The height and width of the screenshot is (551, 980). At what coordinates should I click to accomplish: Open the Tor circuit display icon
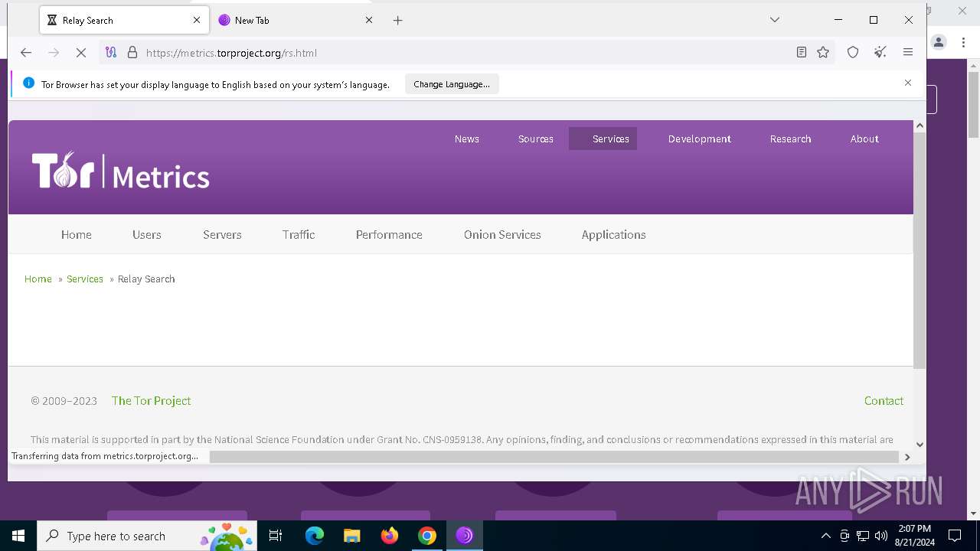(111, 53)
